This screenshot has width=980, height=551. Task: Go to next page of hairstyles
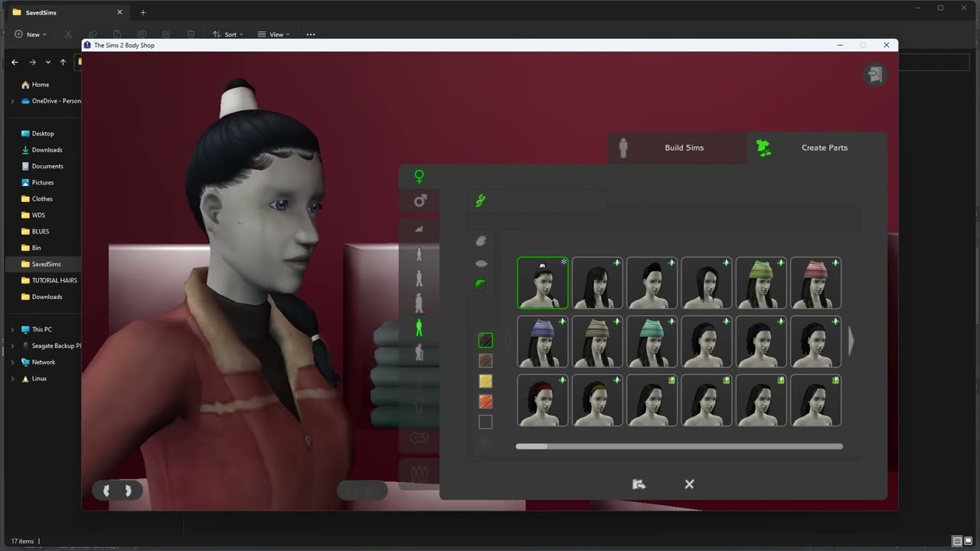click(x=851, y=341)
